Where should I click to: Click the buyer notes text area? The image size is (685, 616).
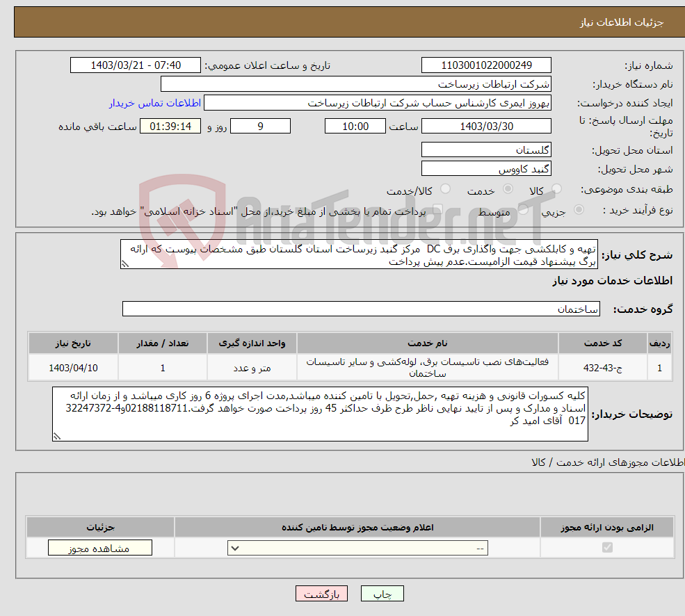320,414
